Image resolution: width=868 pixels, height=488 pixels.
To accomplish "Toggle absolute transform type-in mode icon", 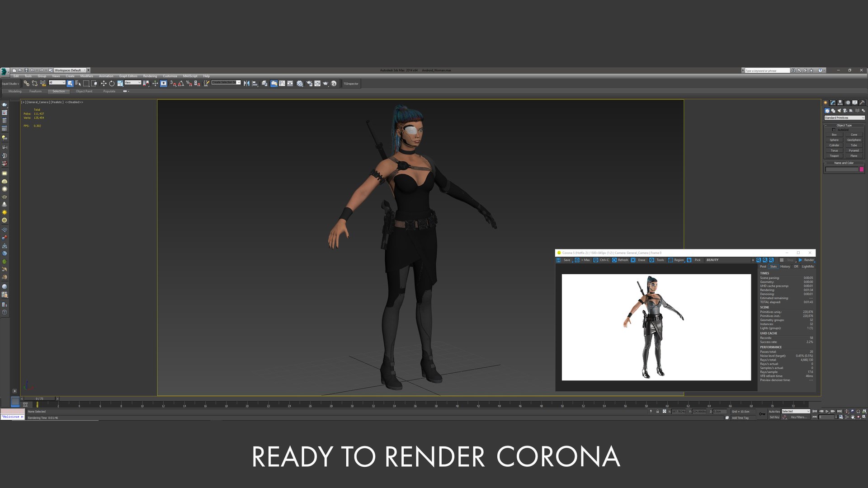I will coord(665,411).
